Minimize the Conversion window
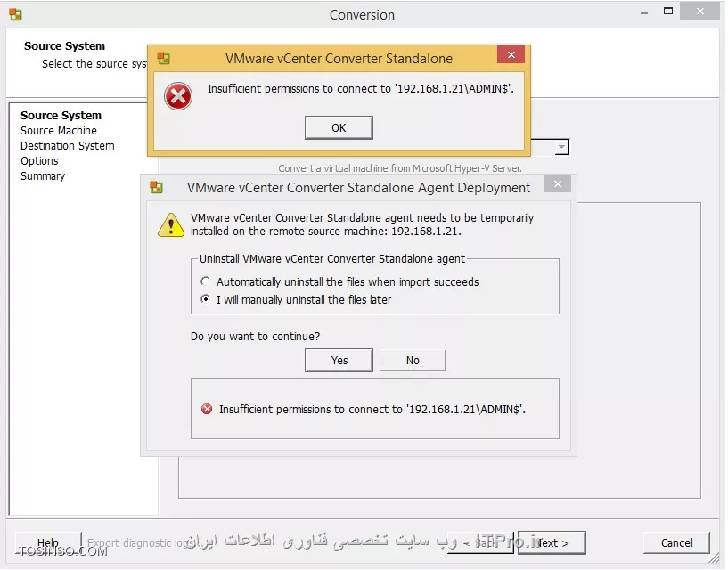728x570 pixels. pyautogui.click(x=644, y=13)
